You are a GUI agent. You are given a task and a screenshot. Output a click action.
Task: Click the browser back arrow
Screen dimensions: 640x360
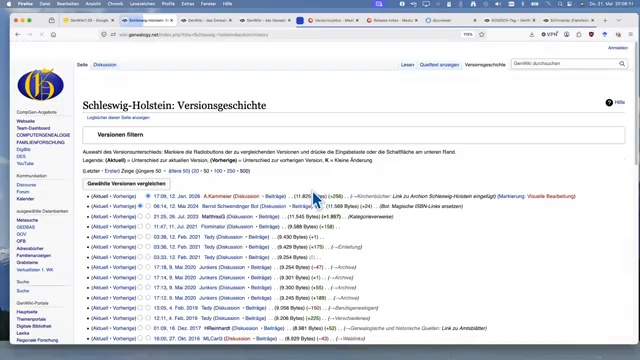(18, 35)
